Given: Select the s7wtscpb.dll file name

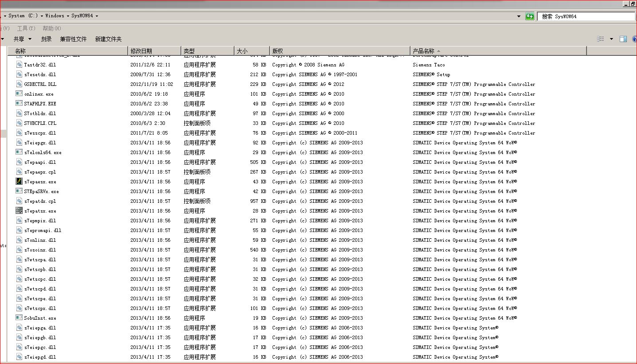Looking at the screenshot, I should tap(40, 269).
